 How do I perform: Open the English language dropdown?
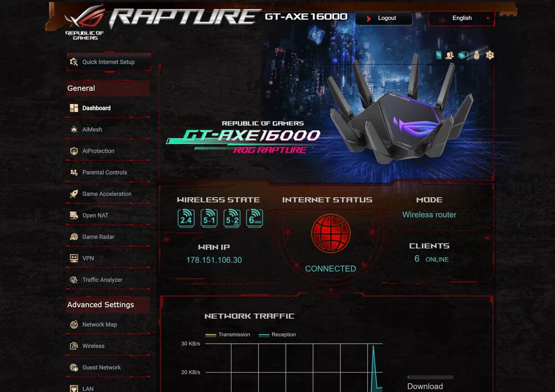tap(461, 18)
